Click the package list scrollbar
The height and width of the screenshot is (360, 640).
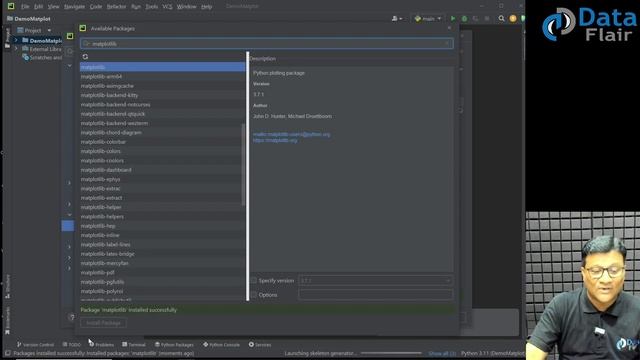[x=244, y=164]
